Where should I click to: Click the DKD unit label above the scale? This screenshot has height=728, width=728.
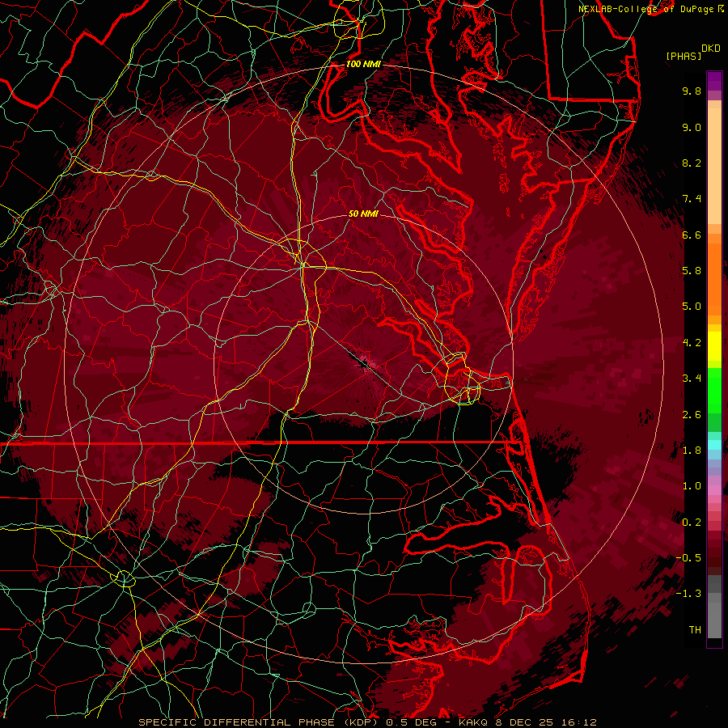tap(710, 49)
